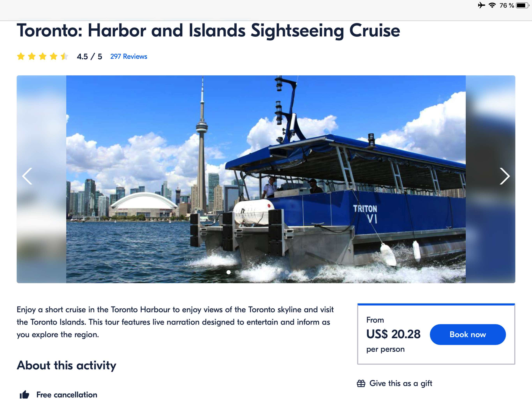The width and height of the screenshot is (532, 399).
Task: Go to the previous carousel photo
Action: pos(27,176)
